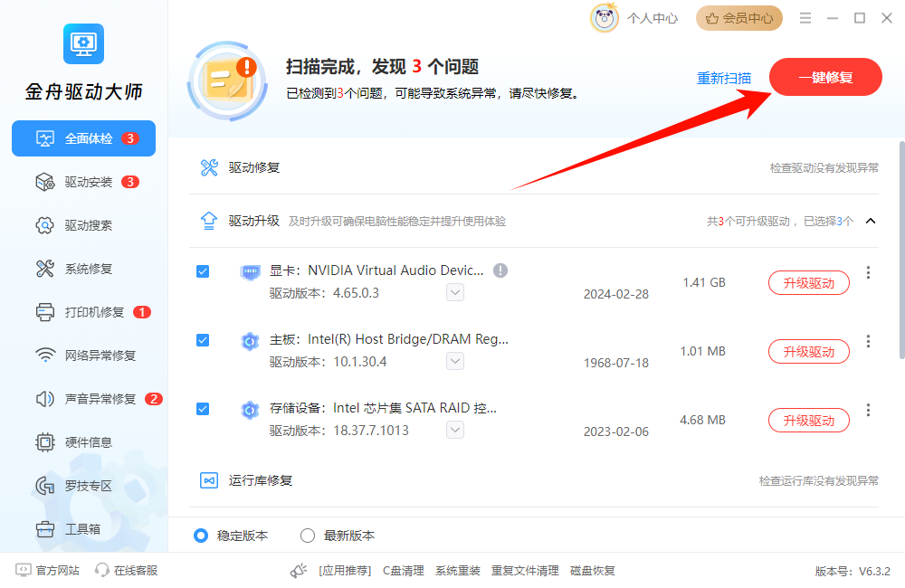Image resolution: width=905 pixels, height=588 pixels.
Task: Click the 重新扫描 link
Action: [x=723, y=79]
